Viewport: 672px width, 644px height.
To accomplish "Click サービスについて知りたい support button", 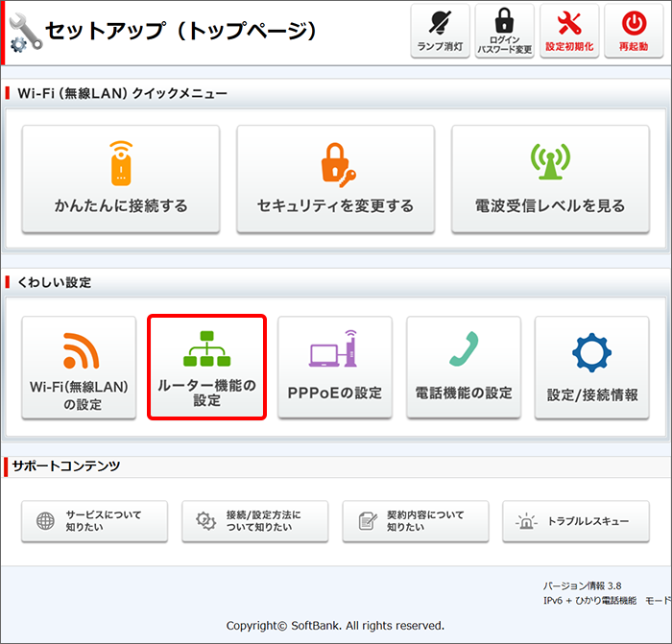I will click(95, 521).
